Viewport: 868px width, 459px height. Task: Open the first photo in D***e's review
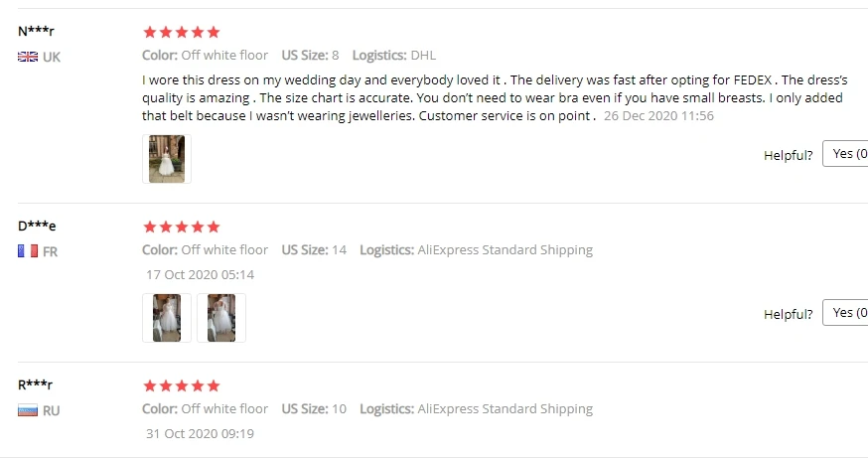pyautogui.click(x=167, y=318)
